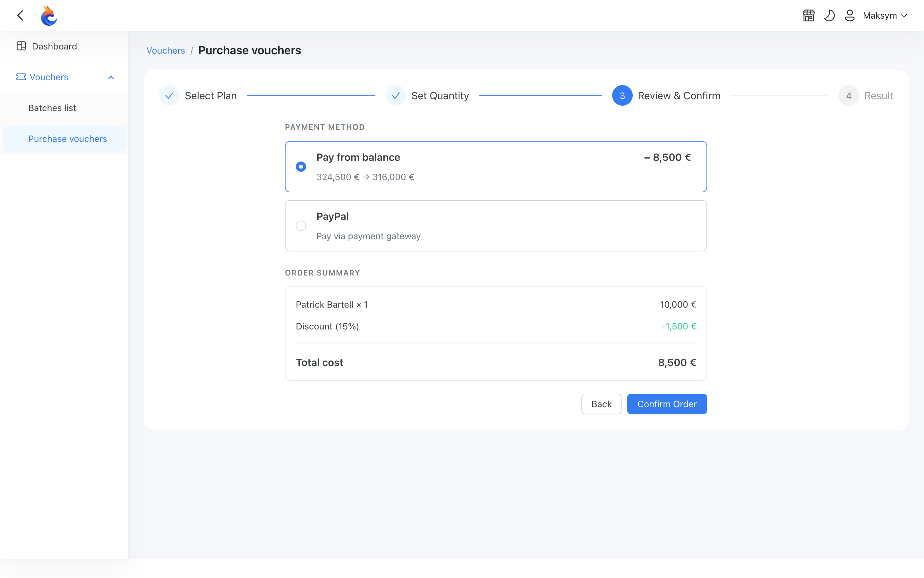Screen dimensions: 924x578
Task: Select Pay from balance radio button
Action: (x=301, y=167)
